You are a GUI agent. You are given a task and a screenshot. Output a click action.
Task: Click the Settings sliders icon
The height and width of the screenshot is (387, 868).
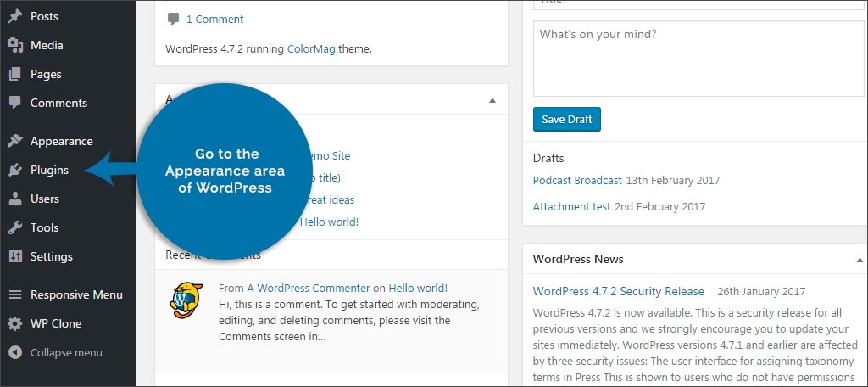(x=15, y=256)
